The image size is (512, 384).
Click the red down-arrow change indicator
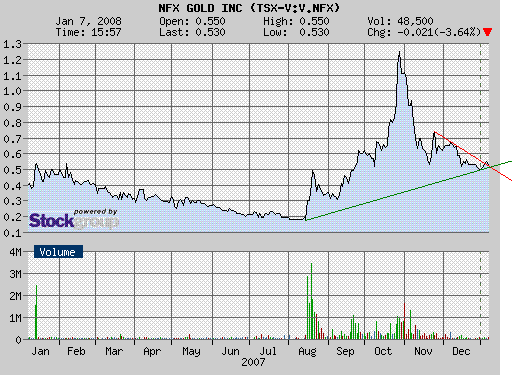pos(487,32)
